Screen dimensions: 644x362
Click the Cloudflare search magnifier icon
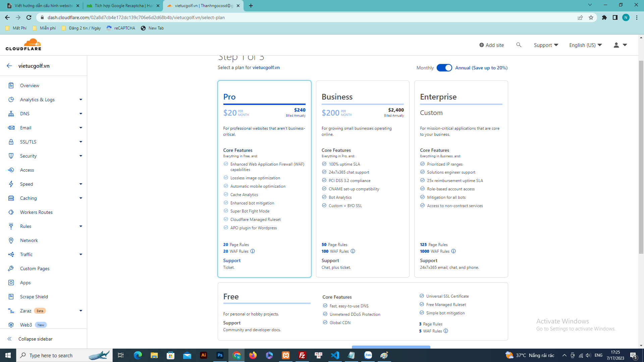click(519, 45)
